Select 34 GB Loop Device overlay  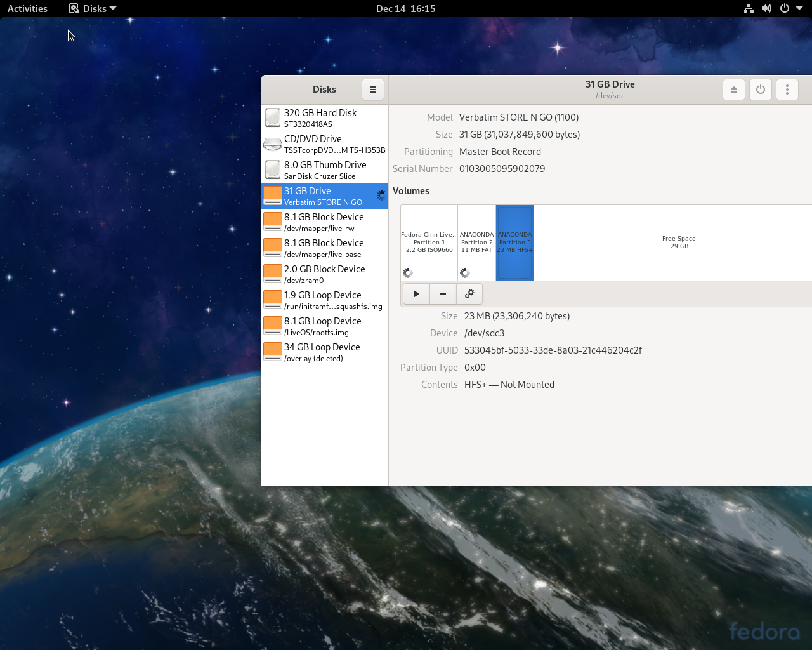pyautogui.click(x=325, y=352)
